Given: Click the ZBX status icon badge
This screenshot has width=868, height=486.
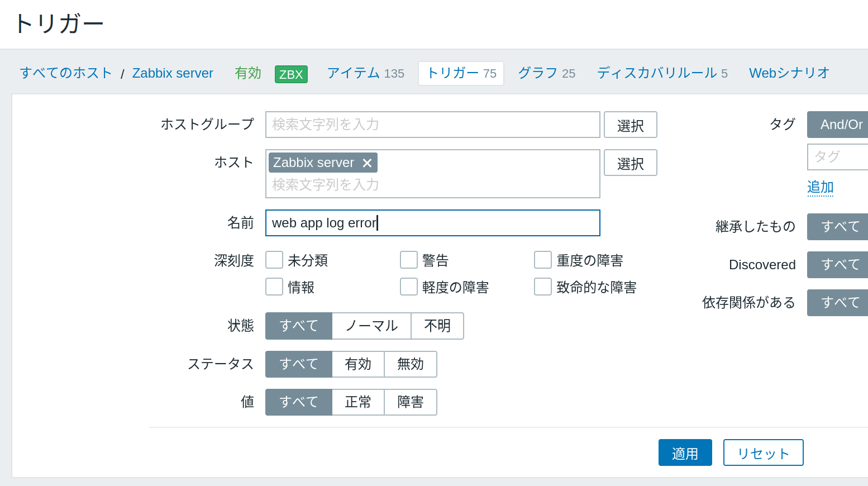Looking at the screenshot, I should pos(290,73).
